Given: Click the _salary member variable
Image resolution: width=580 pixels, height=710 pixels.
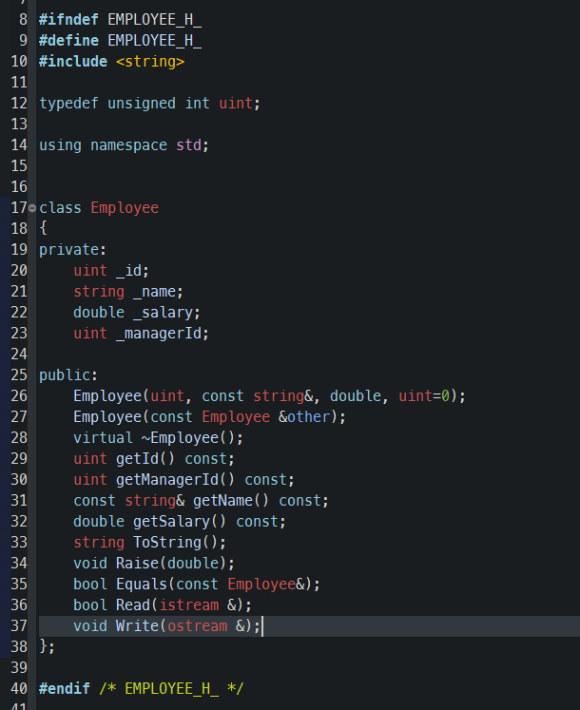Looking at the screenshot, I should (163, 312).
